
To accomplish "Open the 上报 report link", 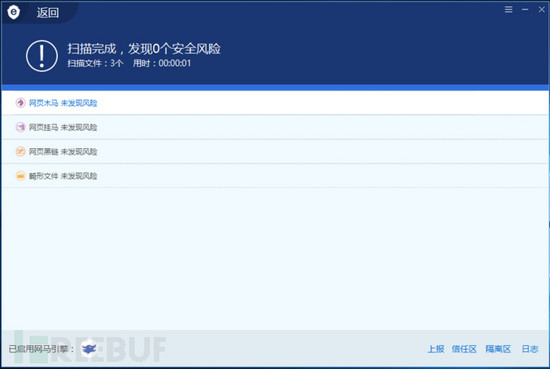I will (436, 349).
